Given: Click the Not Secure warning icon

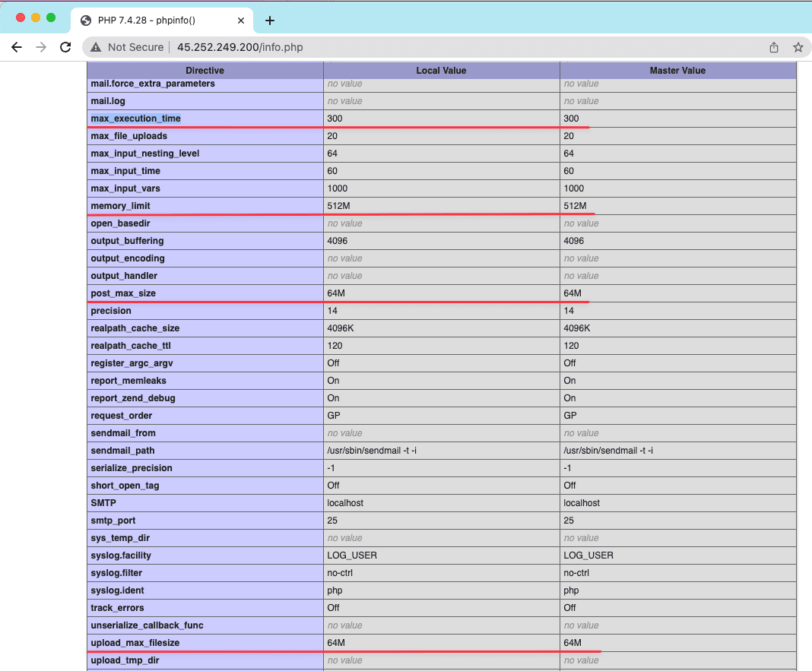Looking at the screenshot, I should [x=96, y=47].
